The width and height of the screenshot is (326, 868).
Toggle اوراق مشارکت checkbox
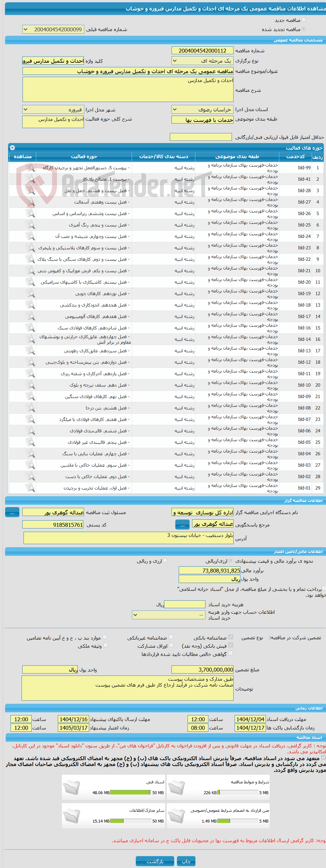(x=171, y=645)
